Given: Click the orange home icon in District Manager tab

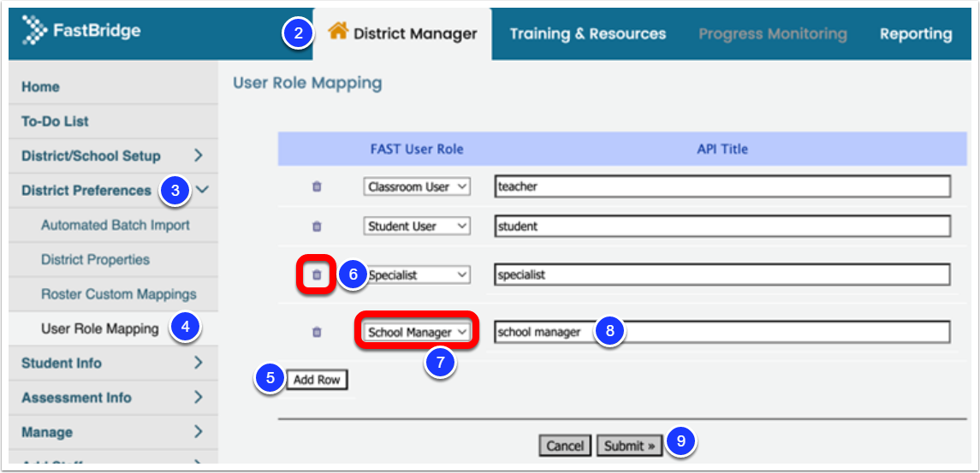Looking at the screenshot, I should [x=338, y=31].
